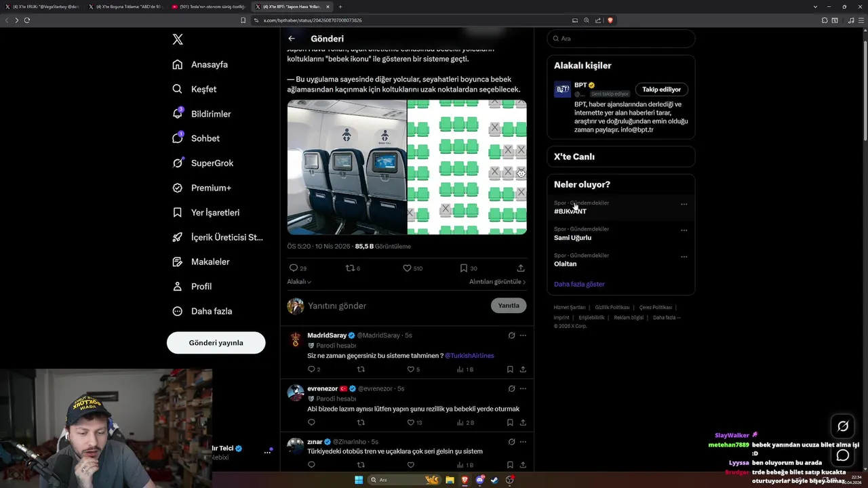Image resolution: width=868 pixels, height=488 pixels.
Task: Go back with the Gönderi back arrow
Action: [x=292, y=39]
